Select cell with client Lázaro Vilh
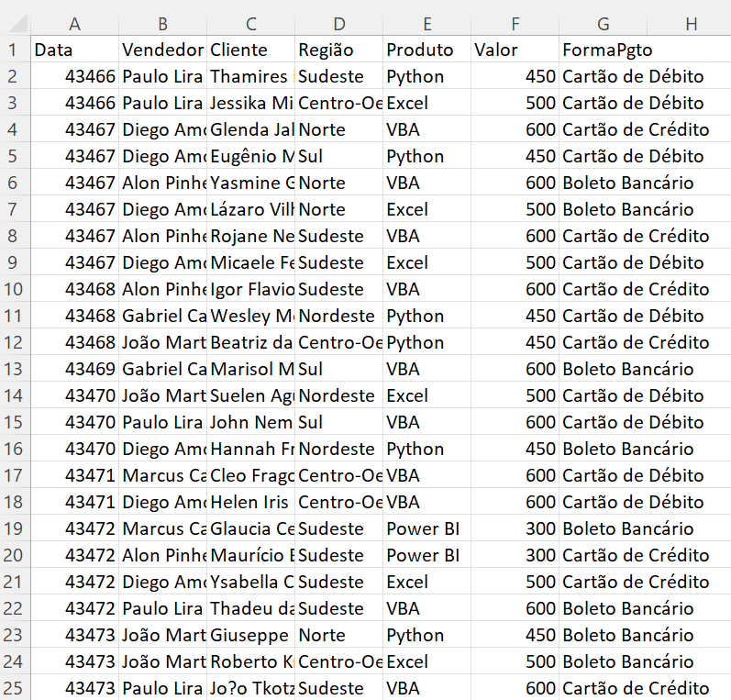This screenshot has width=731, height=700. [250, 209]
